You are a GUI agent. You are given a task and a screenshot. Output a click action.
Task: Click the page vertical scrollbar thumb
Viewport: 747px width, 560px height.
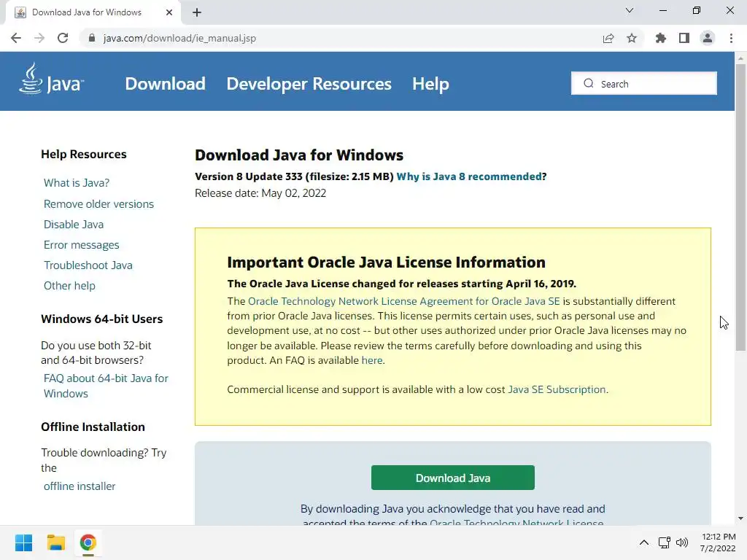(x=740, y=207)
